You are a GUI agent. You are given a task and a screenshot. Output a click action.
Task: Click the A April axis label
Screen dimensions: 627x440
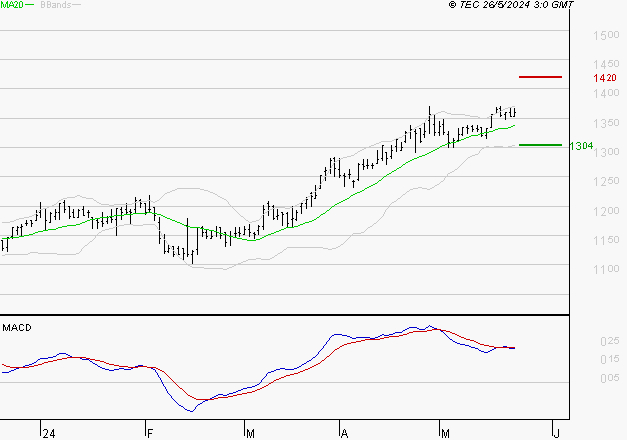(x=344, y=434)
